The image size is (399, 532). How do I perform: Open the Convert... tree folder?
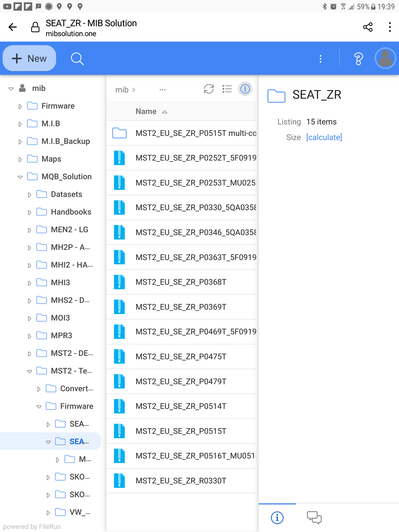77,388
